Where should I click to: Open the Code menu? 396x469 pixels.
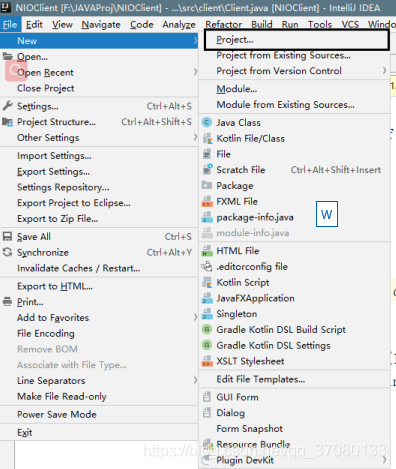tap(142, 25)
